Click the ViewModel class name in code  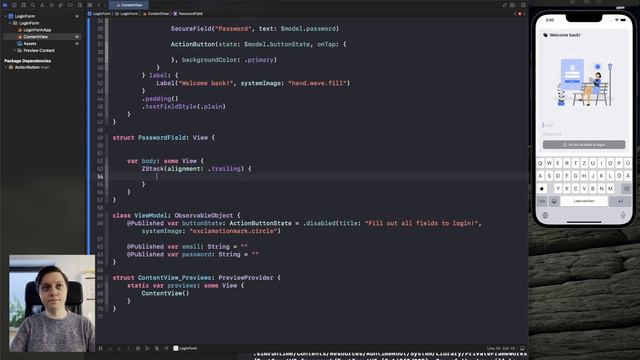click(x=151, y=216)
